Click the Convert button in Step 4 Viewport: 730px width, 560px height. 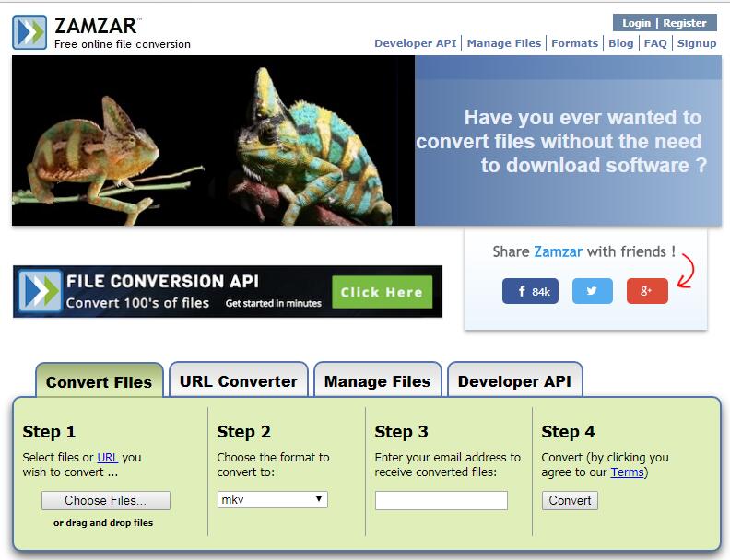pos(570,500)
